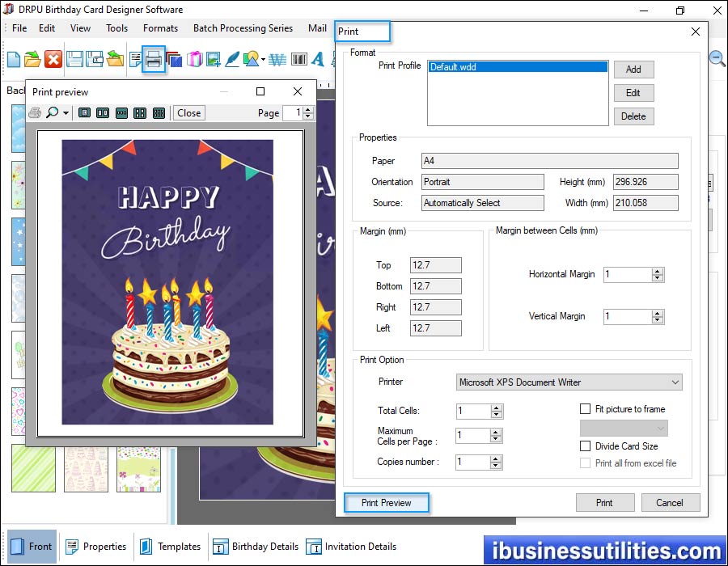Image resolution: width=728 pixels, height=566 pixels.
Task: Expand the Printer dropdown list
Action: tap(675, 382)
